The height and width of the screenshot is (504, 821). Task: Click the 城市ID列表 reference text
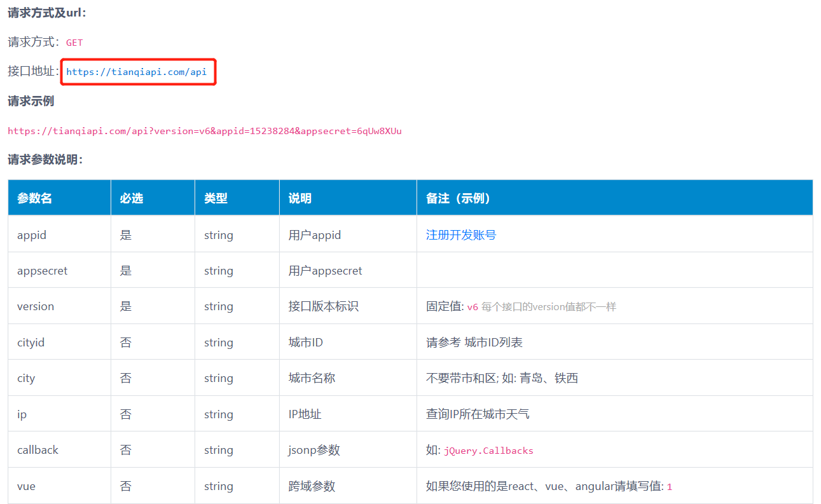[x=493, y=343]
